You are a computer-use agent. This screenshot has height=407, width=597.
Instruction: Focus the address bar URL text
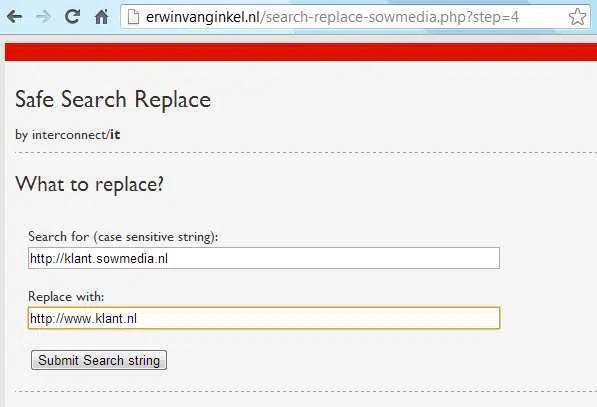pos(332,17)
